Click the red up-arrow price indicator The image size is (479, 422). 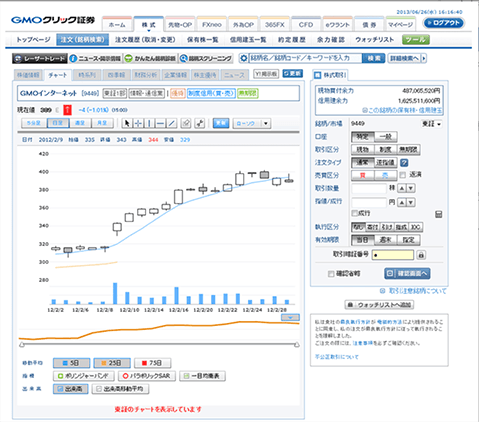click(67, 110)
